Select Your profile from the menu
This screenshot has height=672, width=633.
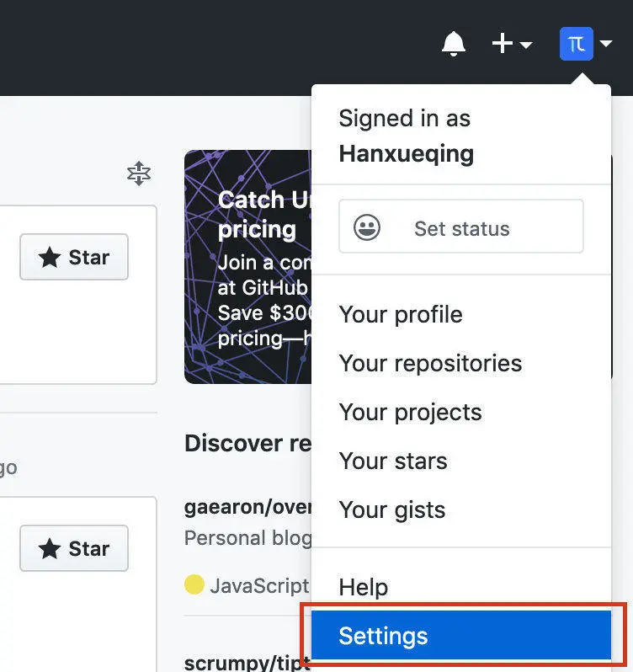pyautogui.click(x=401, y=315)
